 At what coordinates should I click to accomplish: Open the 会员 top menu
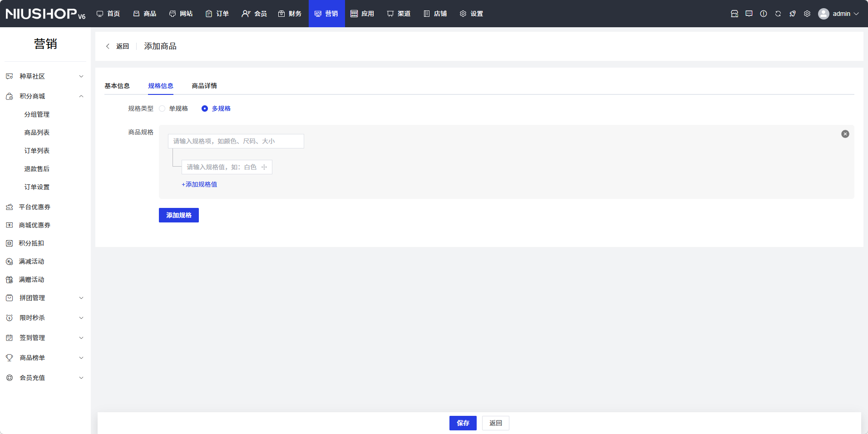[254, 14]
